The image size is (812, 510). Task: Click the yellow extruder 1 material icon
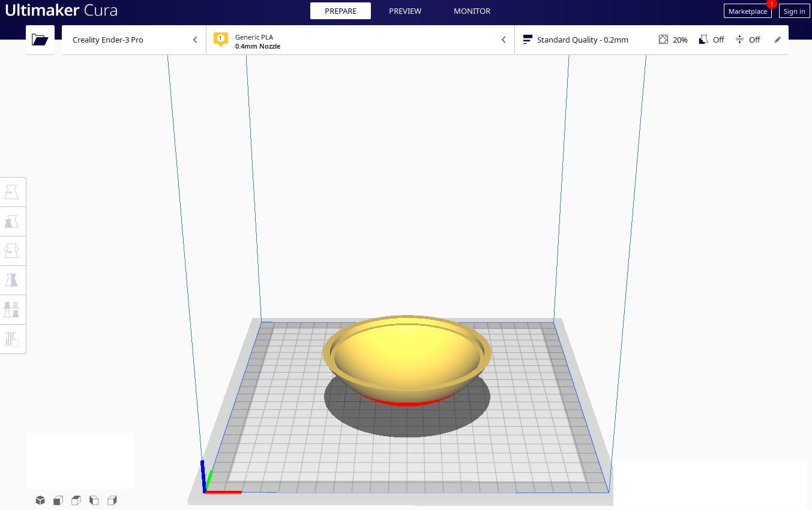pos(220,40)
